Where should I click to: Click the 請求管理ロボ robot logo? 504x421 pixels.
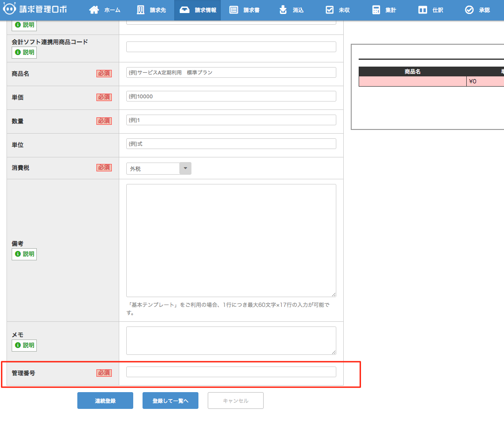pyautogui.click(x=10, y=10)
